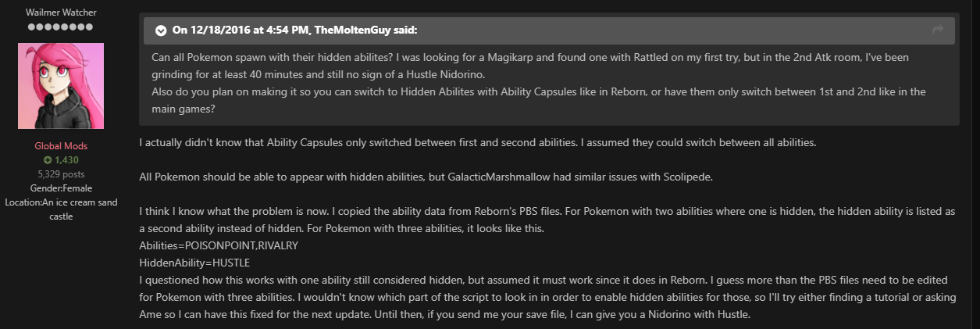Open the Global Mods group link

[61, 146]
